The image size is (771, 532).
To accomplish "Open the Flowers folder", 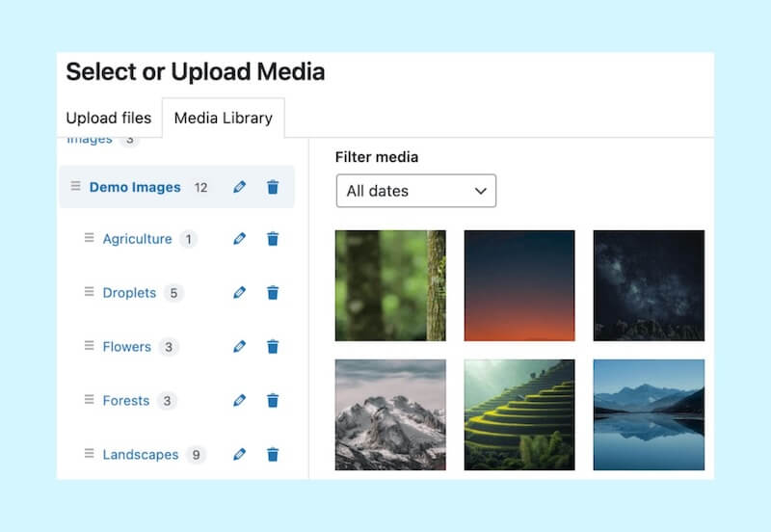I will tap(127, 347).
